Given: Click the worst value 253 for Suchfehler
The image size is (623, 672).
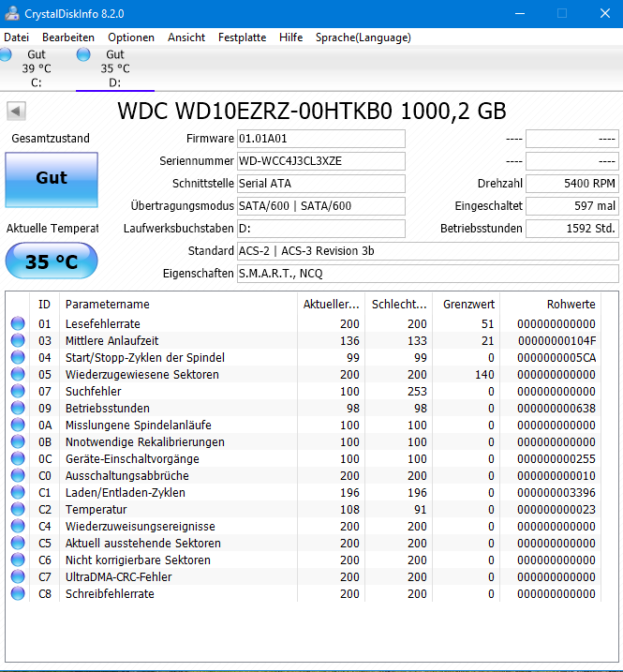Looking at the screenshot, I should pyautogui.click(x=417, y=391).
